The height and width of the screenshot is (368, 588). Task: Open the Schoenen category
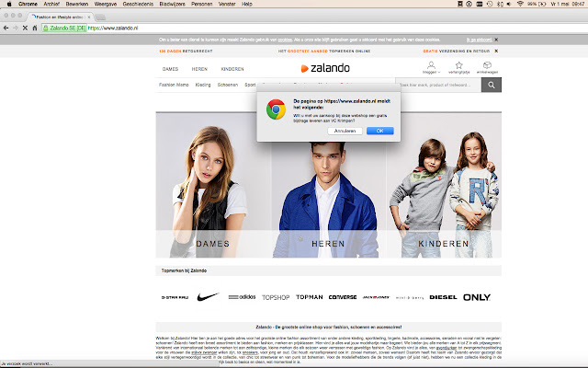tap(228, 85)
